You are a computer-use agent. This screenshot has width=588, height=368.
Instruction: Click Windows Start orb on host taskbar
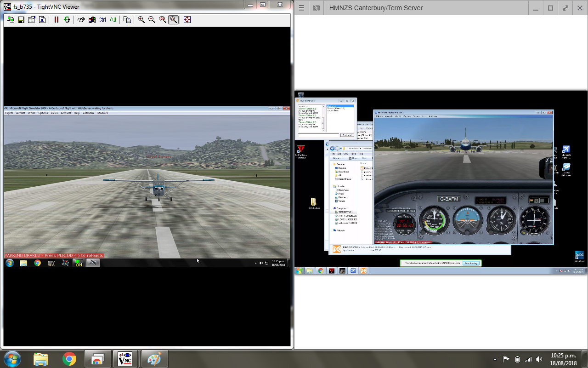coord(11,359)
